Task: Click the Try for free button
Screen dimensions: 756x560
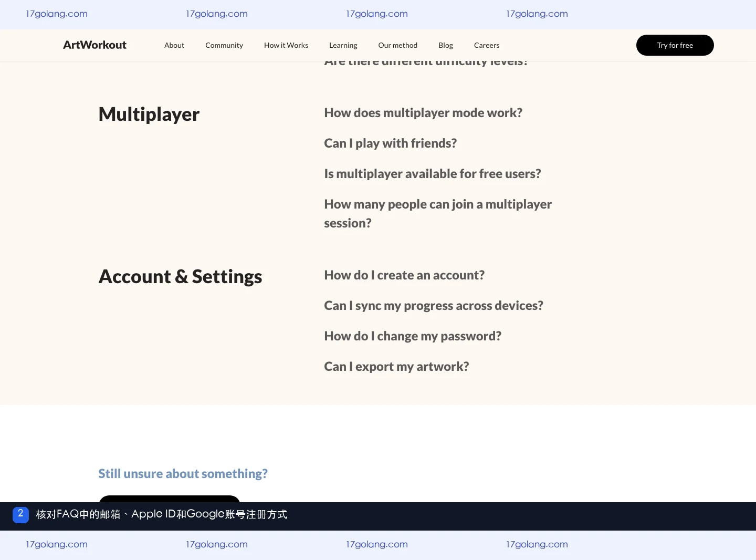Action: point(675,45)
